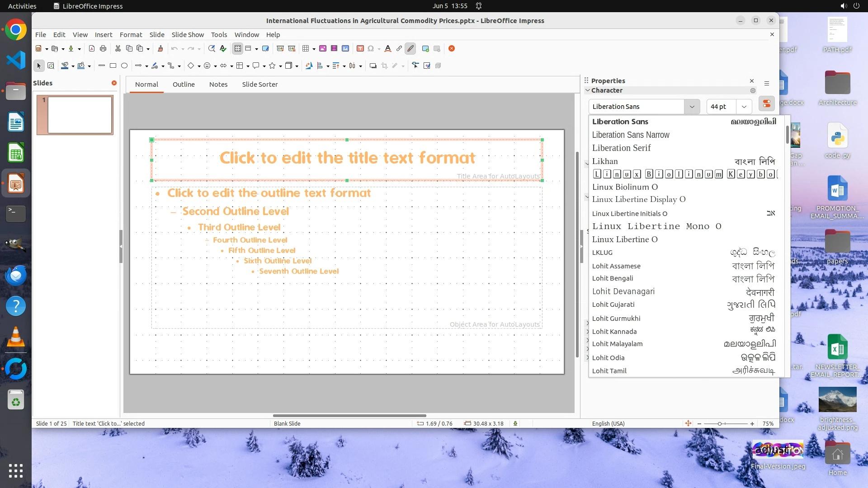Choose Linux Libertine Mono O font

[656, 226]
